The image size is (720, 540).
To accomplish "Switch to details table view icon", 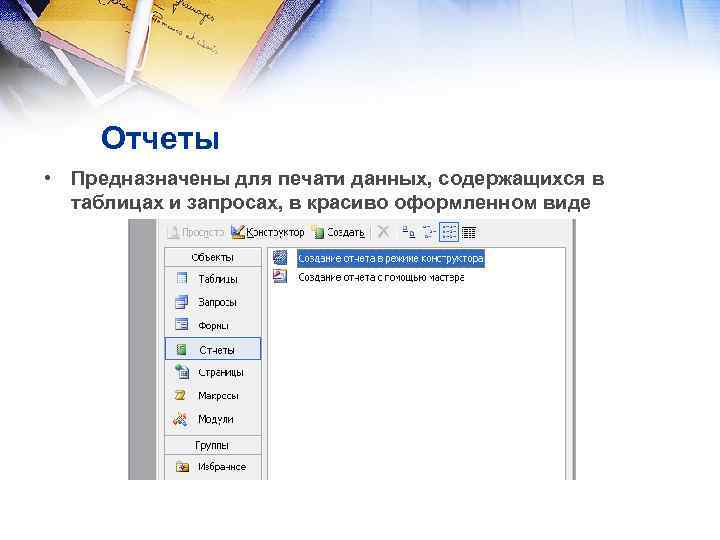I will pos(469,232).
